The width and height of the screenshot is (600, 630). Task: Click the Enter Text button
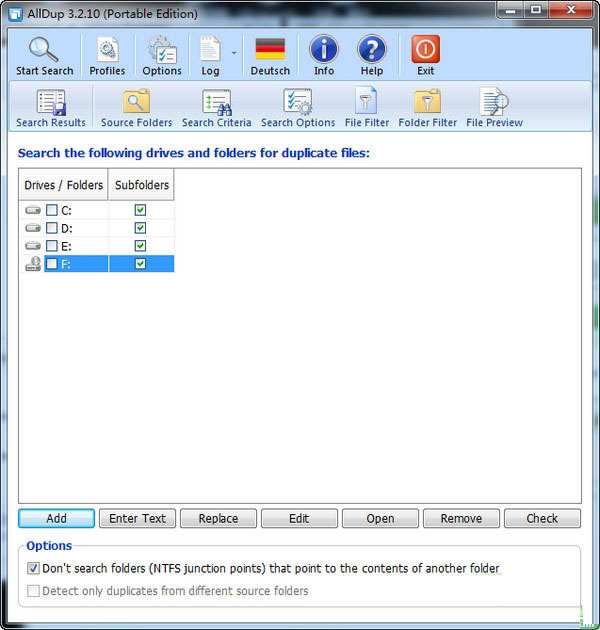click(x=137, y=518)
